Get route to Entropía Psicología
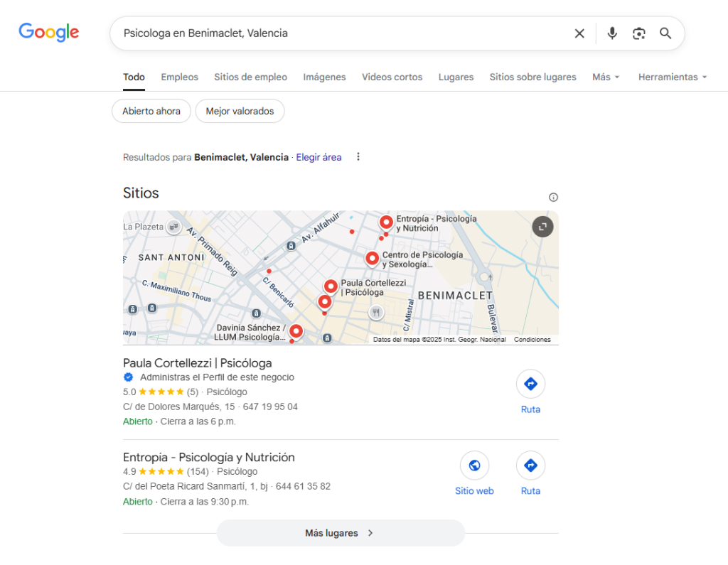The width and height of the screenshot is (728, 565). pyautogui.click(x=530, y=466)
